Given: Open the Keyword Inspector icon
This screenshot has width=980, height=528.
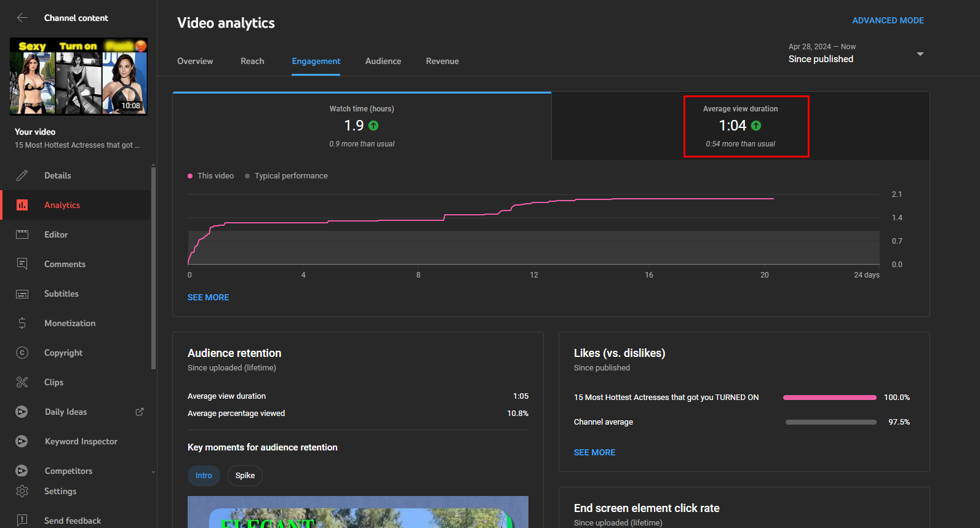Looking at the screenshot, I should [22, 441].
